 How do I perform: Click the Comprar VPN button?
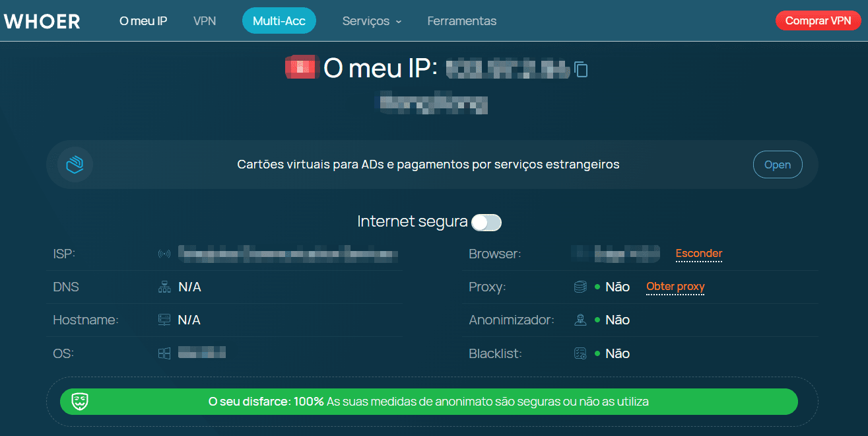[818, 20]
